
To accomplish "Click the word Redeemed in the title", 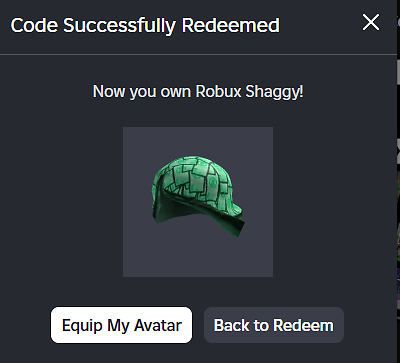I will (x=231, y=25).
